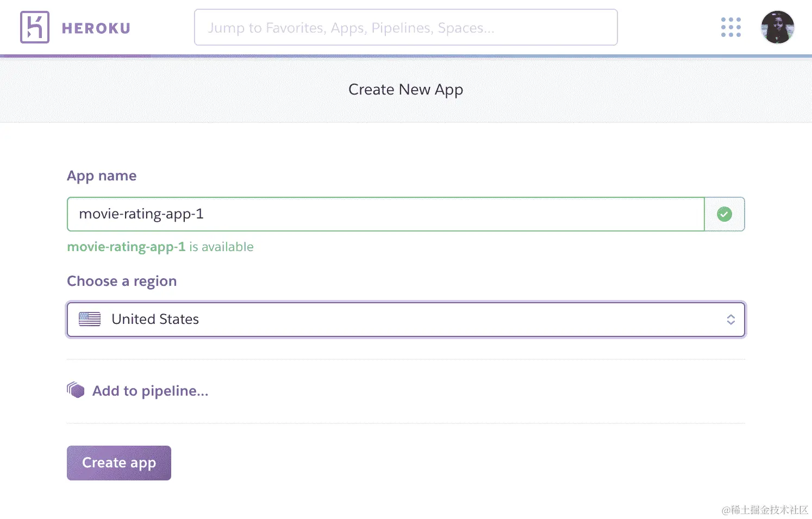812x519 pixels.
Task: Click the Choose a region label
Action: pos(122,281)
